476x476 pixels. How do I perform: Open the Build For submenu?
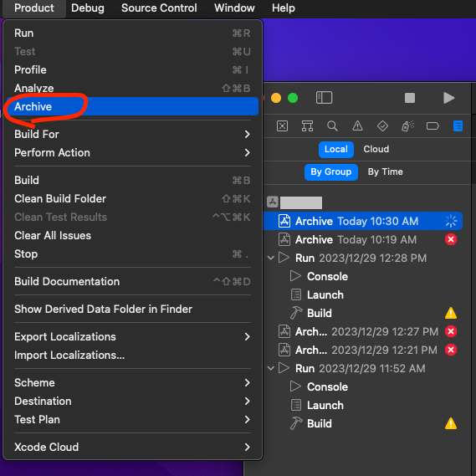tap(132, 134)
